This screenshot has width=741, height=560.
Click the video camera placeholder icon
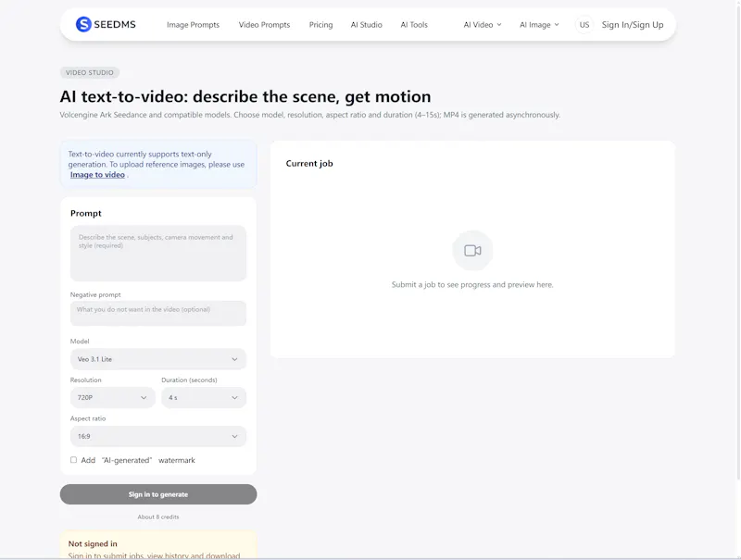pos(472,251)
